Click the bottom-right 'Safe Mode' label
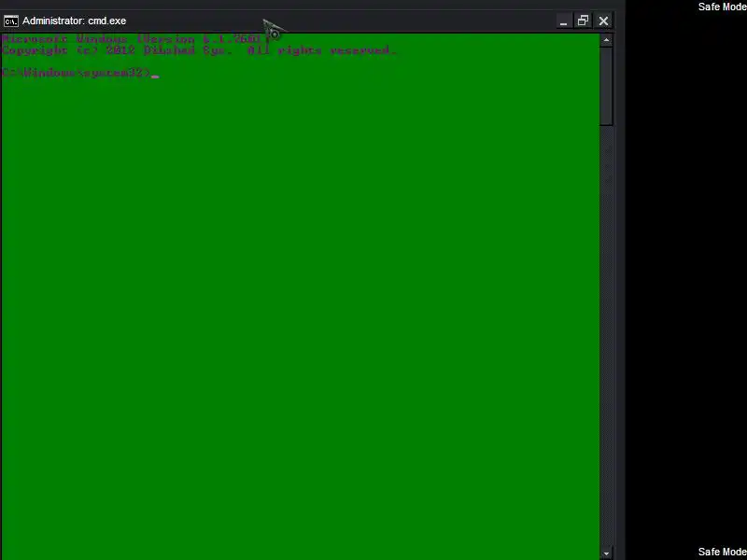The image size is (747, 560). click(722, 552)
